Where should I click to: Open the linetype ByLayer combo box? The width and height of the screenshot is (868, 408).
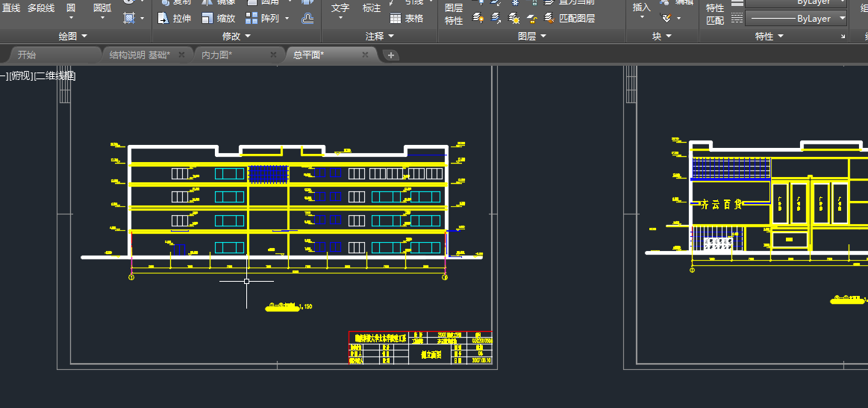click(796, 18)
